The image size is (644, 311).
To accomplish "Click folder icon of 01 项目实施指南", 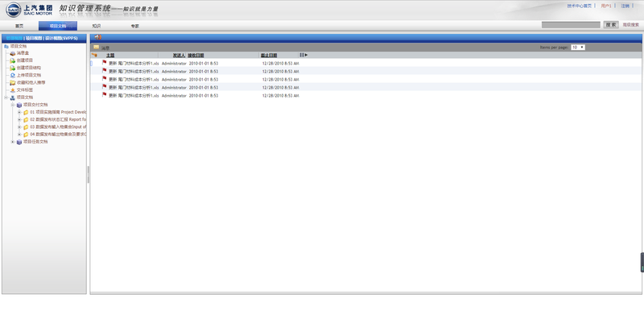I will pyautogui.click(x=26, y=112).
